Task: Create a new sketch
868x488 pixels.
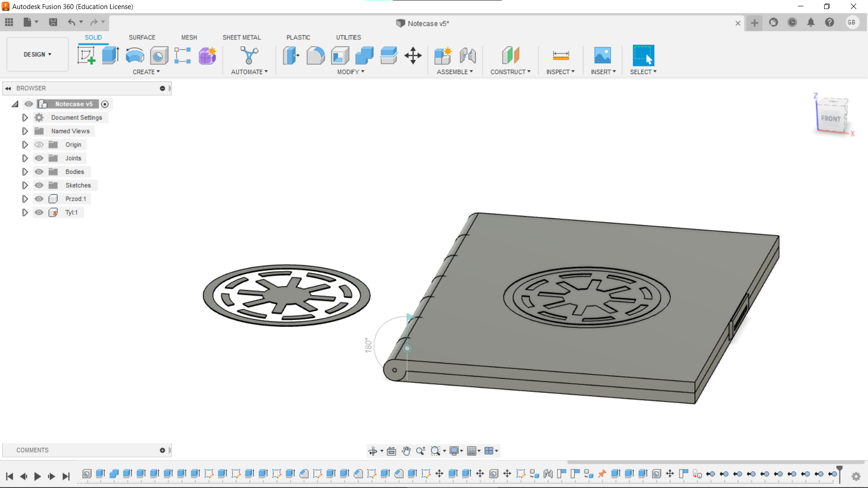Action: (x=86, y=55)
